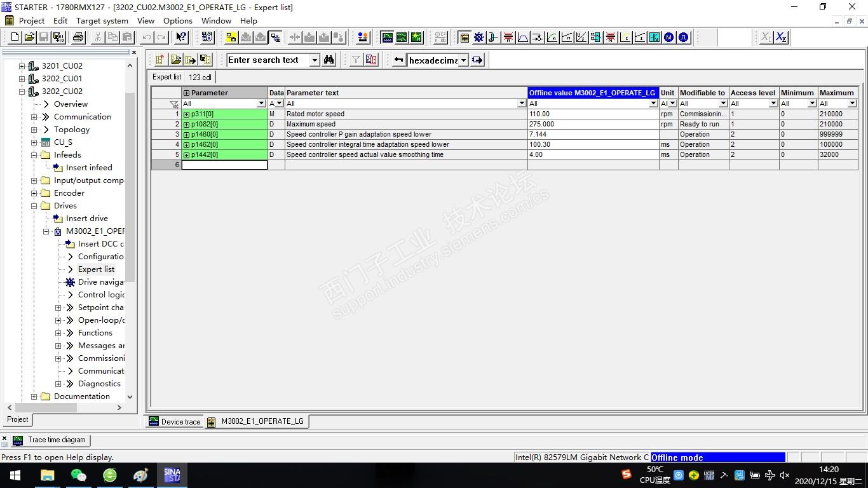The width and height of the screenshot is (868, 488).
Task: Select Expert list in the project tree
Action: point(96,269)
